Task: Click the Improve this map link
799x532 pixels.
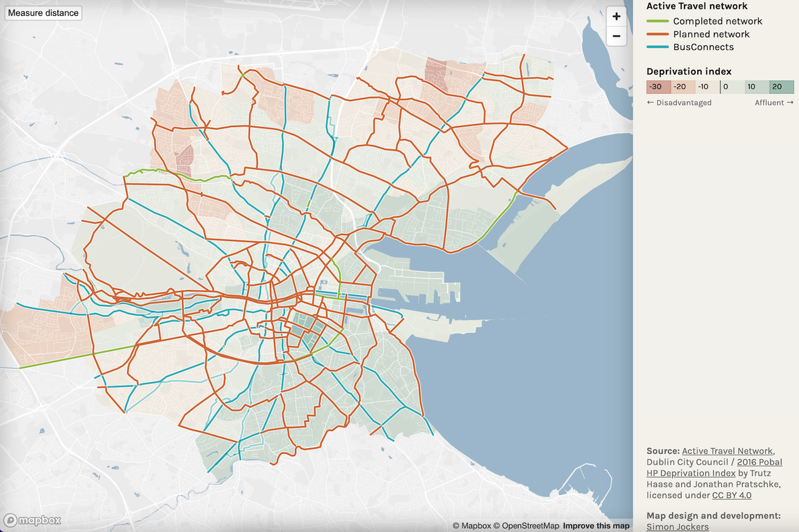Action: click(597, 525)
